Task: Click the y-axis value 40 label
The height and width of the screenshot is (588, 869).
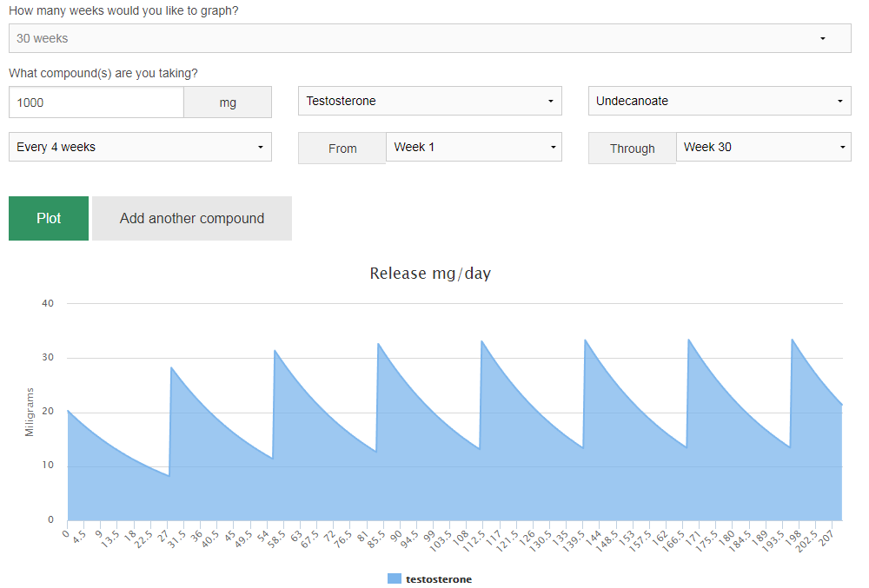Action: (x=48, y=303)
